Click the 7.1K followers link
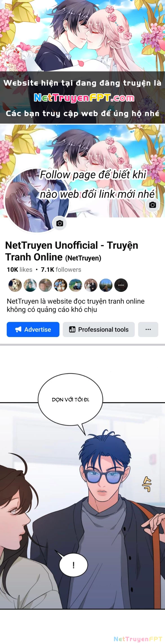 pyautogui.click(x=61, y=270)
